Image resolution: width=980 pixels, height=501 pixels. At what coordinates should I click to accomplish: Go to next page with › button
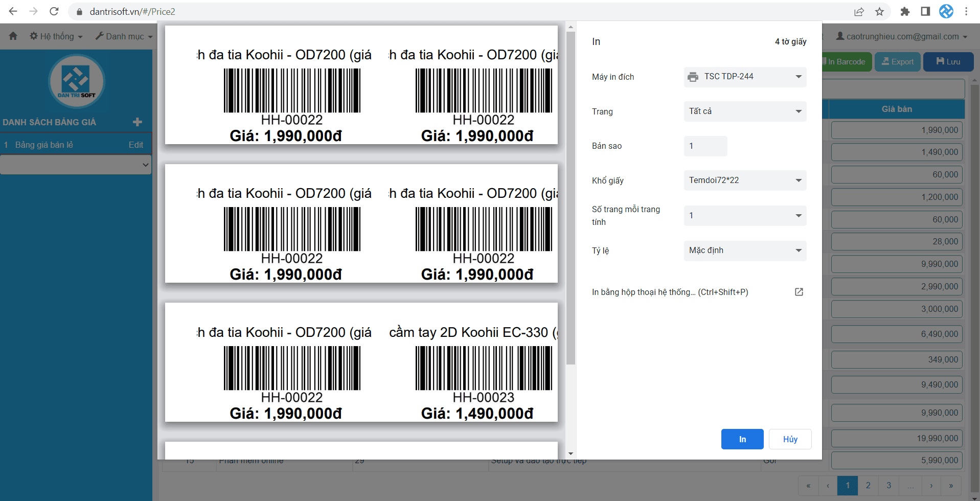coord(931,486)
